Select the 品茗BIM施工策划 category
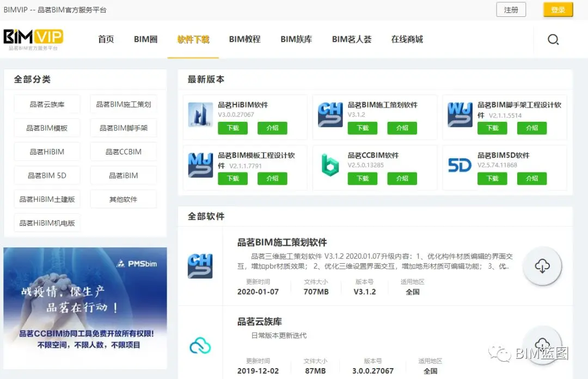The image size is (588, 379). coord(124,104)
